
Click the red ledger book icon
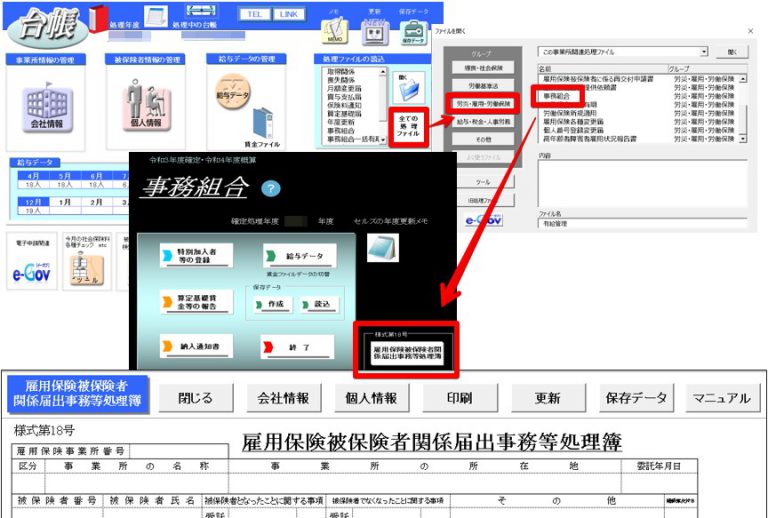coord(97,20)
